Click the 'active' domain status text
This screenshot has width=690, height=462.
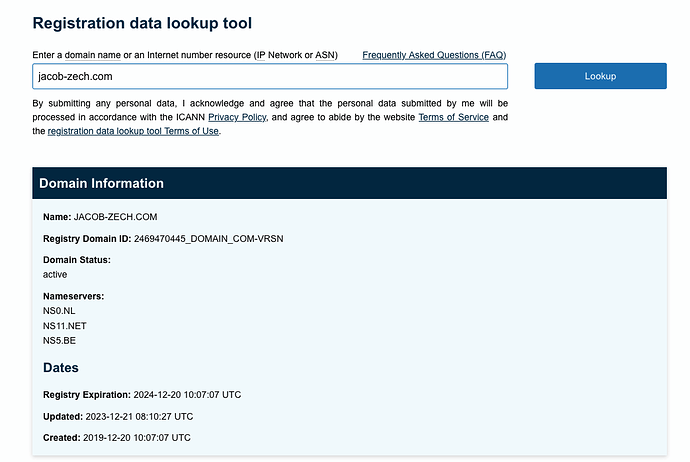pyautogui.click(x=55, y=275)
